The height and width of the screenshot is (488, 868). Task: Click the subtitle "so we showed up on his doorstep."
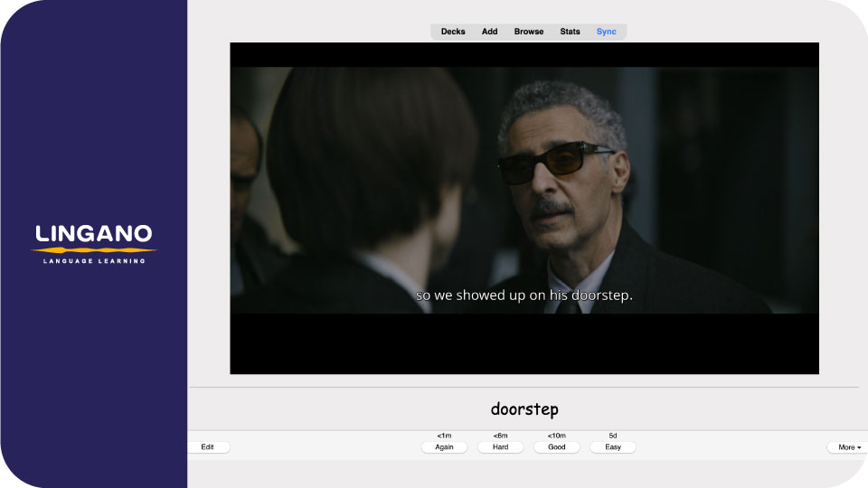pyautogui.click(x=524, y=295)
